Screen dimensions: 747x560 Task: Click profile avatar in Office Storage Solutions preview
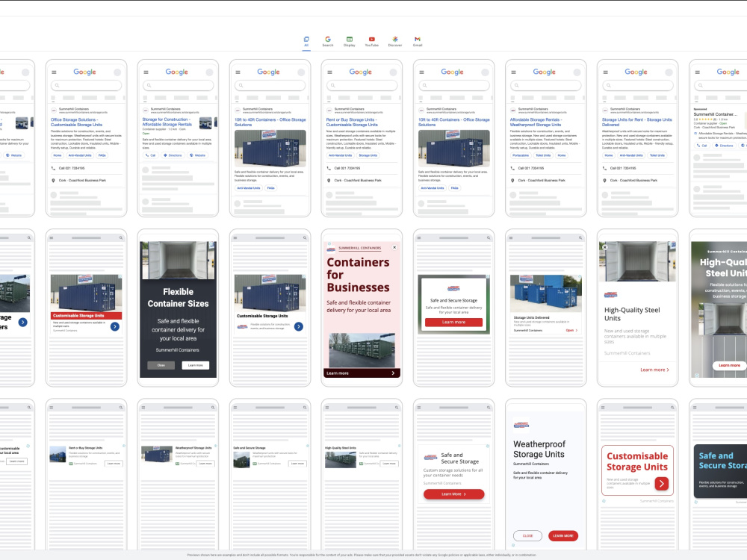tap(117, 72)
